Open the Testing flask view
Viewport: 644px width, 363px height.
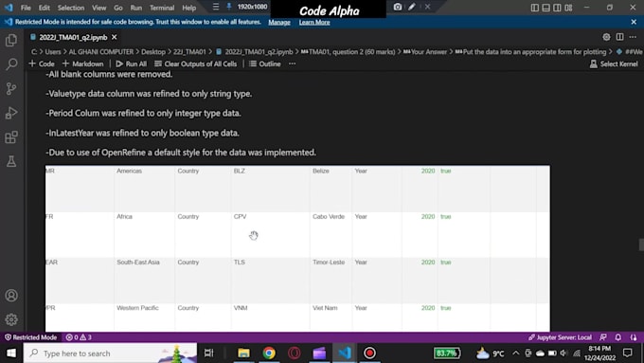tap(11, 161)
